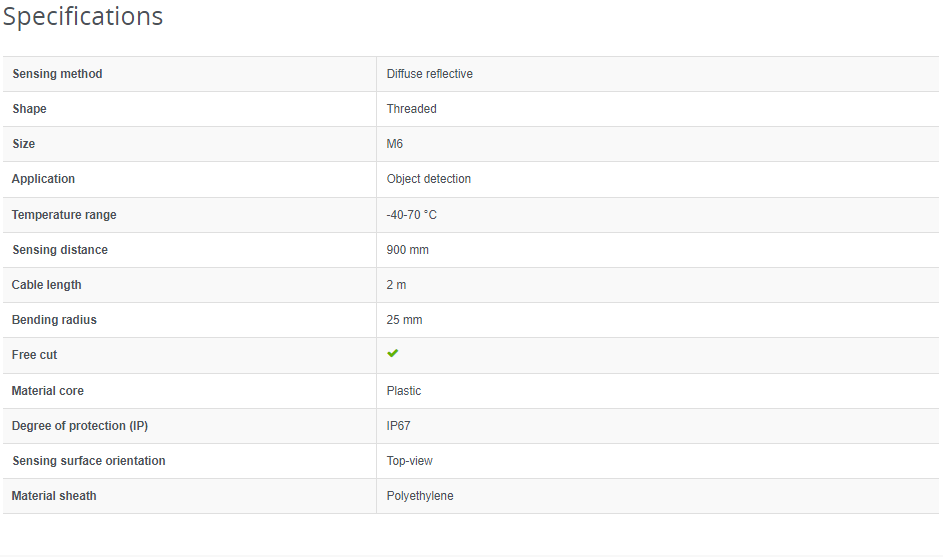Click the Diffuse reflective value
The height and width of the screenshot is (557, 943).
coord(430,74)
